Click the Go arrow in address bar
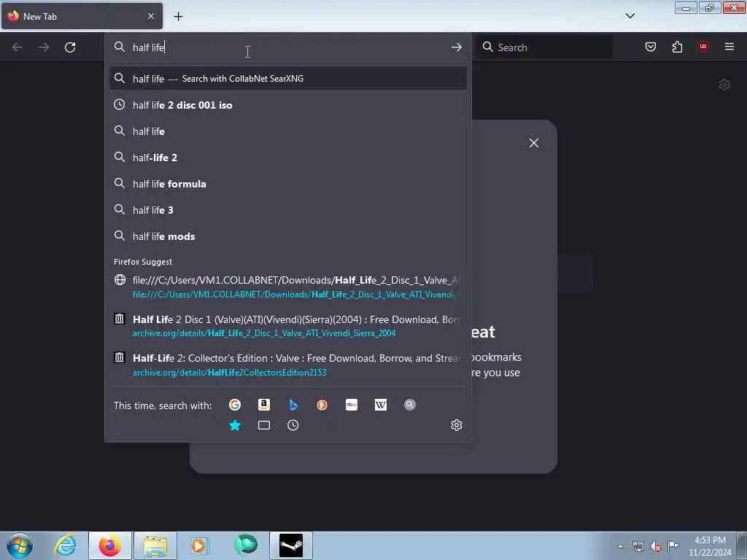The image size is (747, 560). [x=457, y=47]
